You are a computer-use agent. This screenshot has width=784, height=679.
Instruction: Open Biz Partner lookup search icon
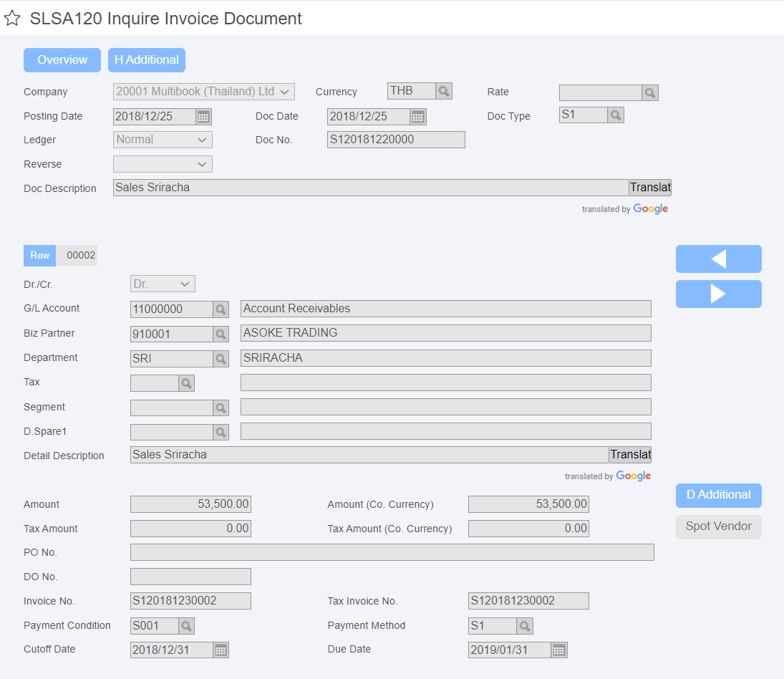pos(221,334)
